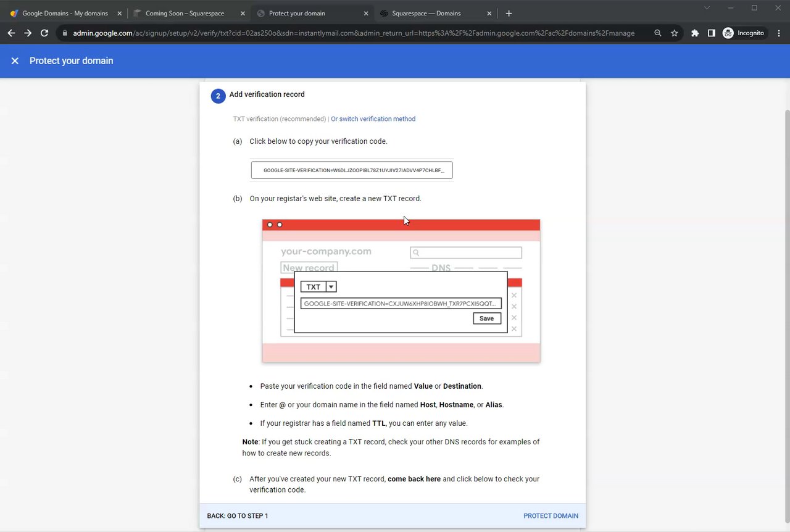Click the bold 'TTL' text

pos(379,423)
